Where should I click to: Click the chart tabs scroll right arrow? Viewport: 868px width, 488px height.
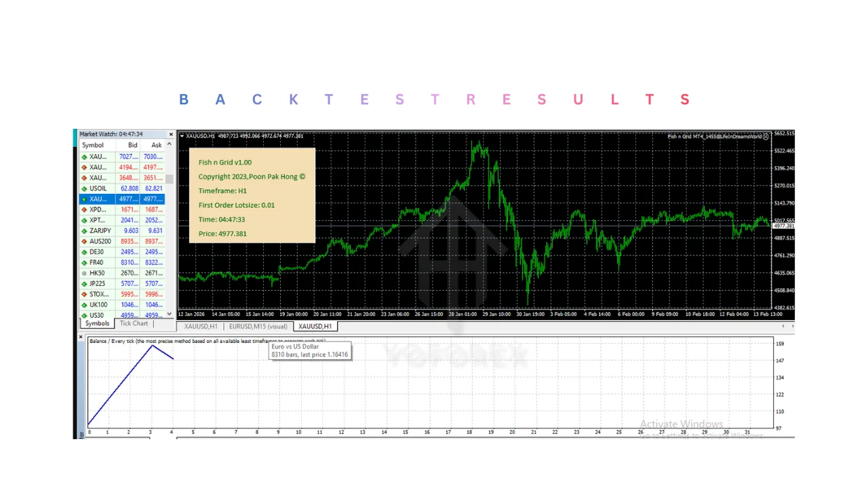point(791,326)
